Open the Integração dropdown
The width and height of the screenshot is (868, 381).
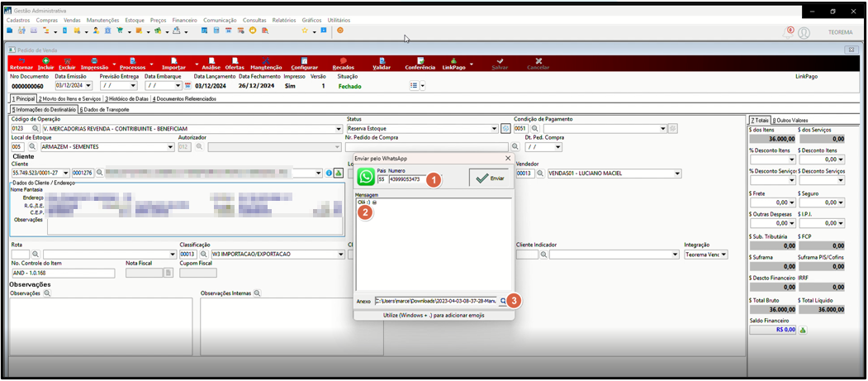pos(723,255)
